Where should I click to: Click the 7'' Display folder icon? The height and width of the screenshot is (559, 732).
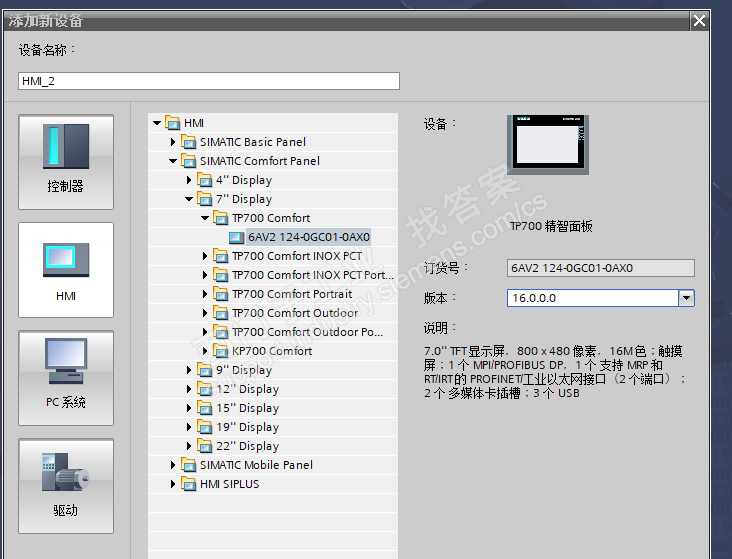(x=204, y=199)
